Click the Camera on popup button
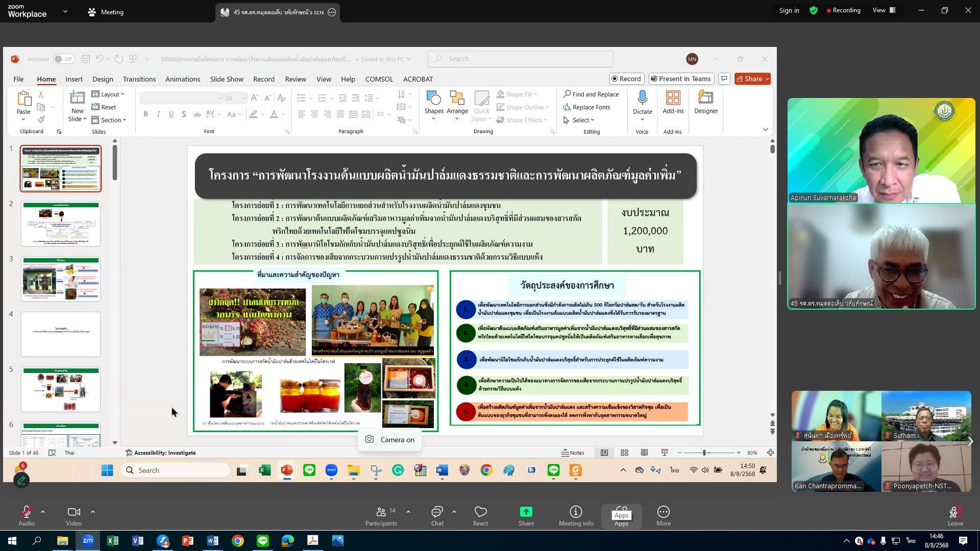This screenshot has height=551, width=980. click(390, 440)
